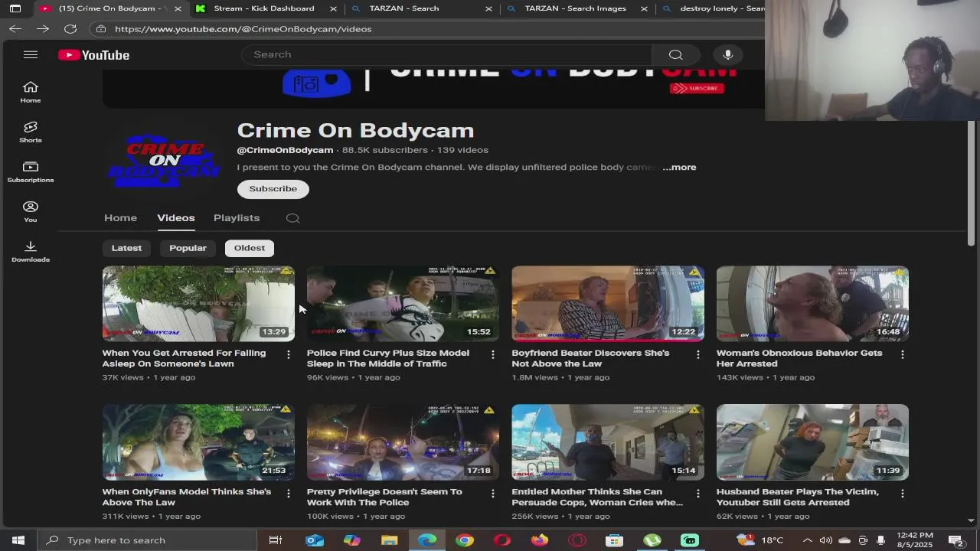View site information icon in address bar
Screen dimensions: 980x551
click(101, 28)
